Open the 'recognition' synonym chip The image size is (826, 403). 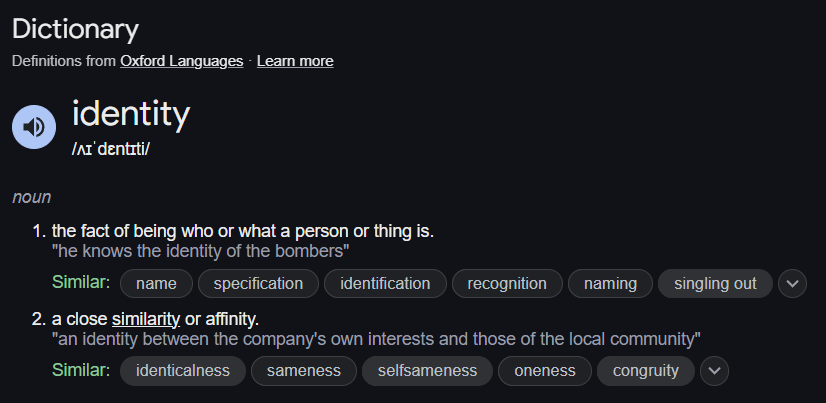pyautogui.click(x=507, y=283)
